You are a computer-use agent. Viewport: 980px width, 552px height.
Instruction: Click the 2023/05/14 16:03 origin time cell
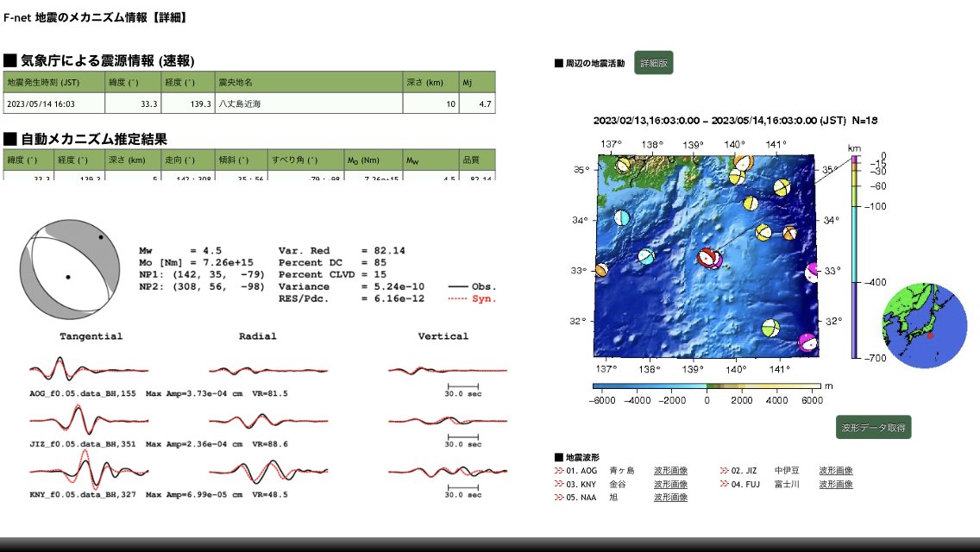53,103
